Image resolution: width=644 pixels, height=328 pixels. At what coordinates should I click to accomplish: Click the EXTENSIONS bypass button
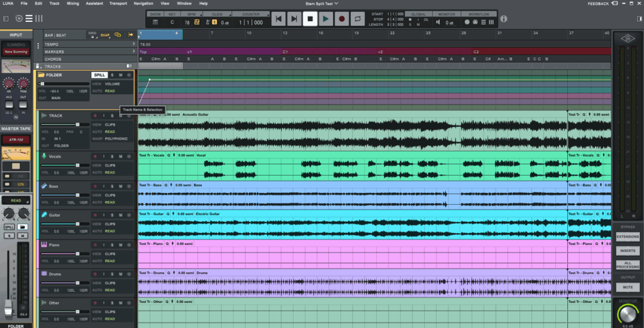coord(628,237)
